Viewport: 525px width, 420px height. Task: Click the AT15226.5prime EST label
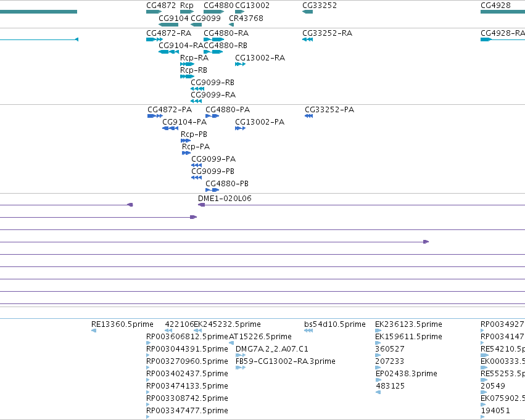(x=260, y=337)
